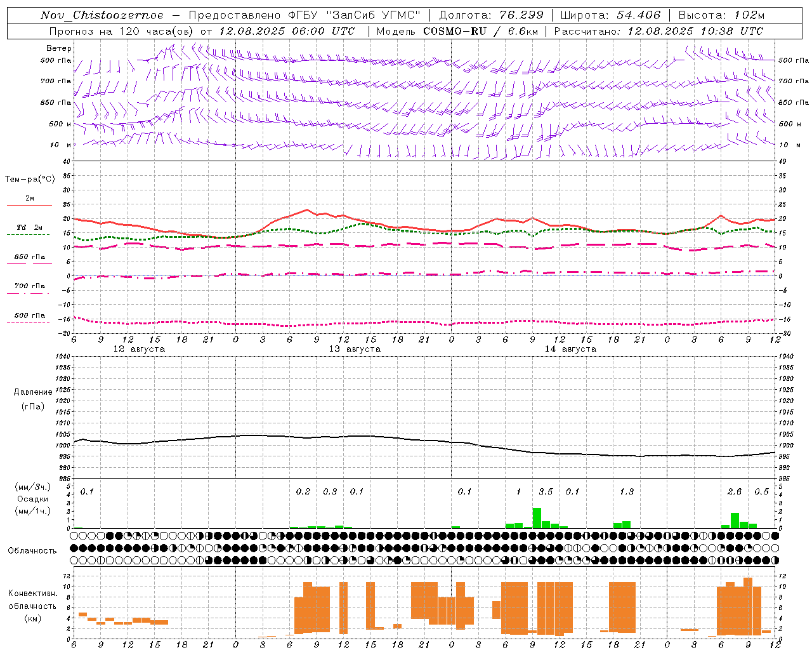Viewport: 812px width, 650px height.
Task: Click the latitude value Широта: 54.406
Action: coord(610,15)
